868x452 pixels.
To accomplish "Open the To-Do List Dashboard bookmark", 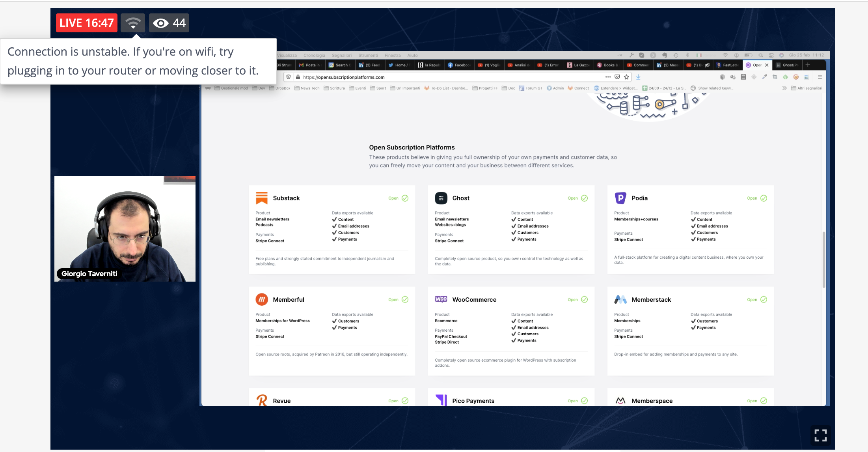I will [x=446, y=88].
